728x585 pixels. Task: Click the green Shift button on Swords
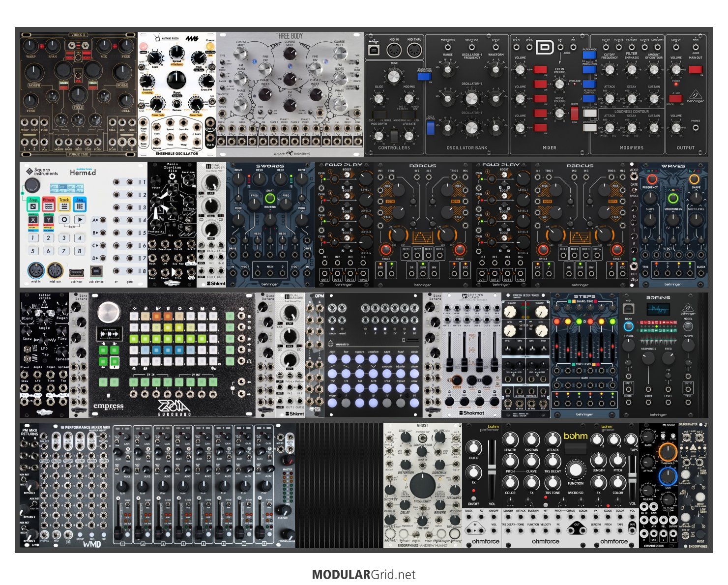click(270, 199)
